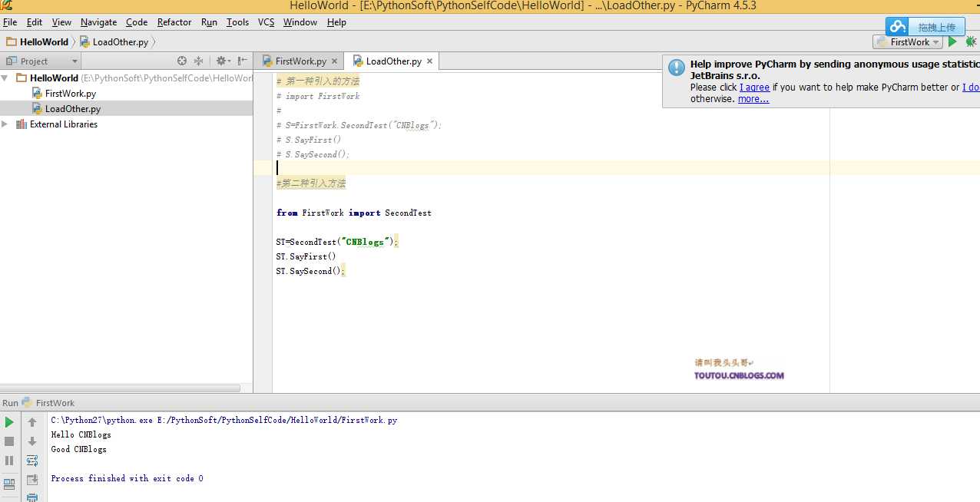Screen dimensions: 980x502
Task: Close the LoadOther.py editor tab
Action: coord(429,61)
